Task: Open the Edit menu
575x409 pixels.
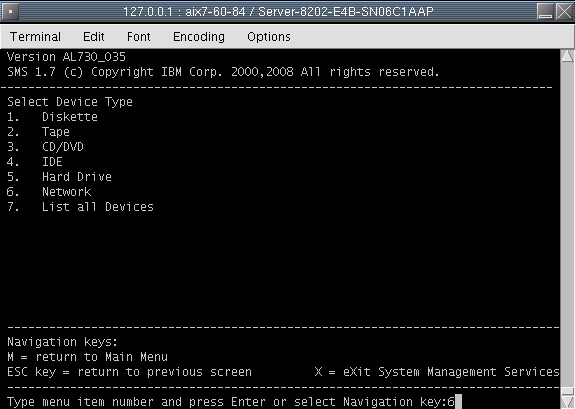Action: 94,37
